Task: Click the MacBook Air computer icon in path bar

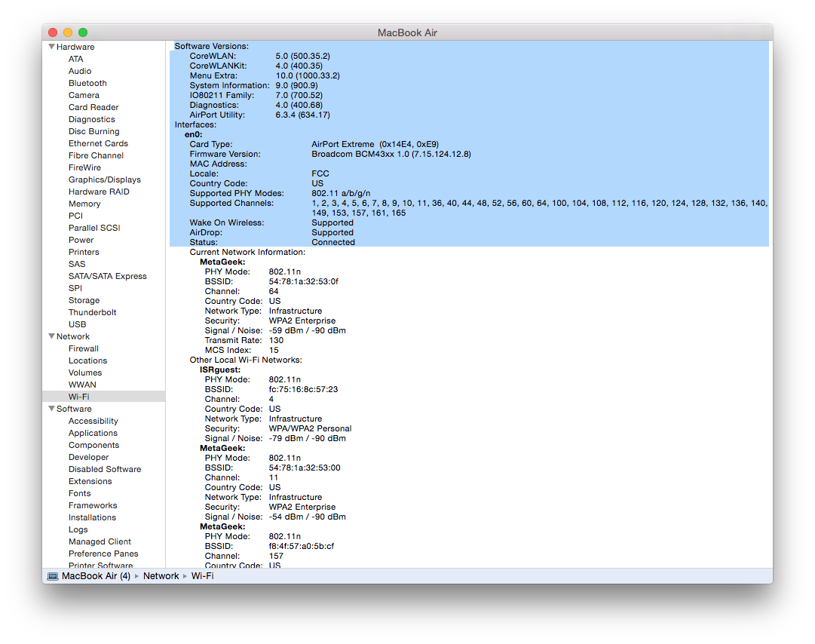Action: coord(53,576)
